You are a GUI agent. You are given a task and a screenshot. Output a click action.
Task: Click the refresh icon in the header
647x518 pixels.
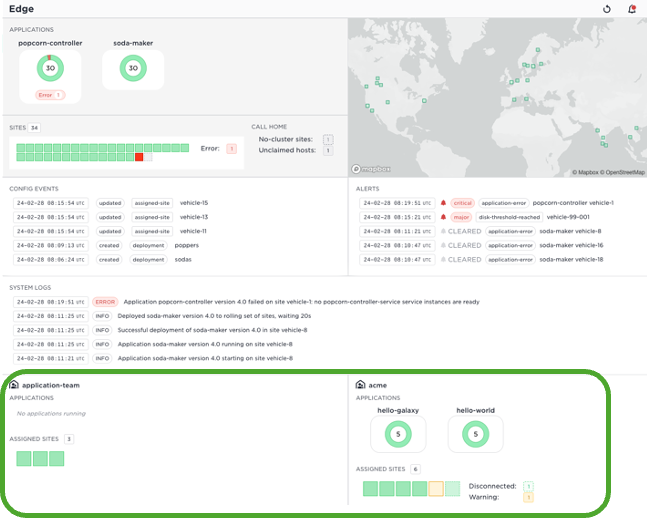pyautogui.click(x=607, y=9)
